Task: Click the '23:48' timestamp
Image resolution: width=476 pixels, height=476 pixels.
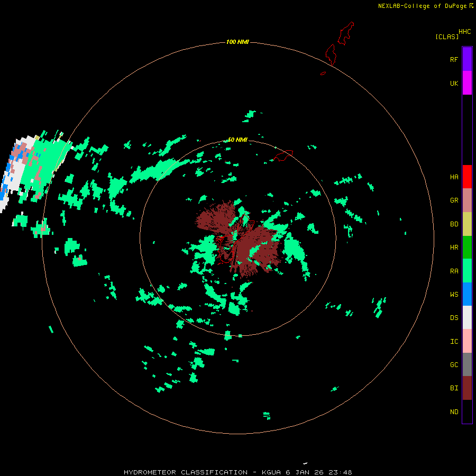Action: 341,472
